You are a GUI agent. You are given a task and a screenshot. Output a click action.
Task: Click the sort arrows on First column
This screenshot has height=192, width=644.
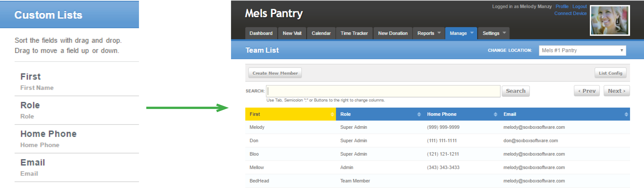332,114
